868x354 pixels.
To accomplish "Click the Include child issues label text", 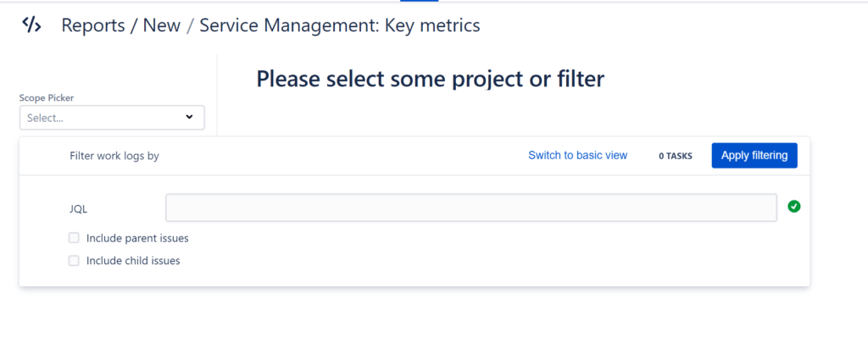I will click(x=133, y=261).
